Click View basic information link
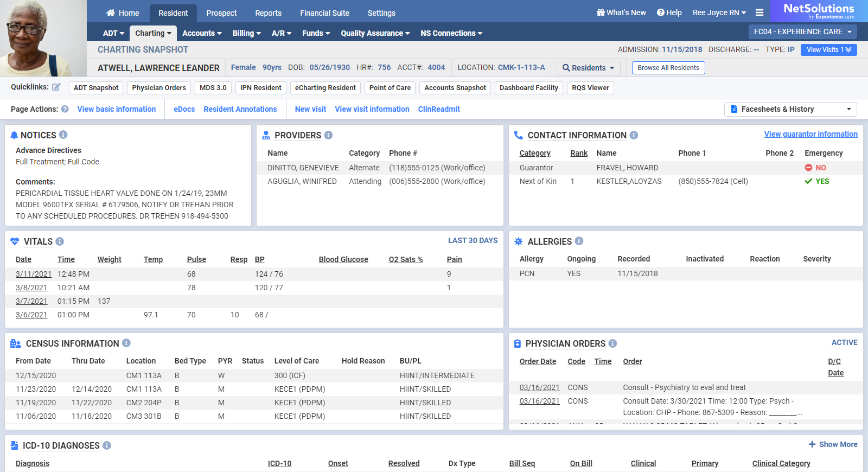Screen dimensions: 868x472 point(117,109)
